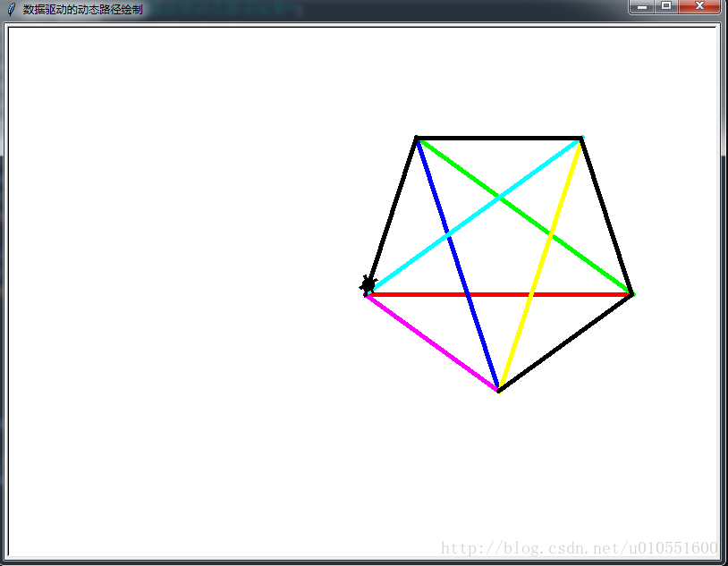Click the blue diagonal line
This screenshot has height=566, width=728.
tap(457, 263)
